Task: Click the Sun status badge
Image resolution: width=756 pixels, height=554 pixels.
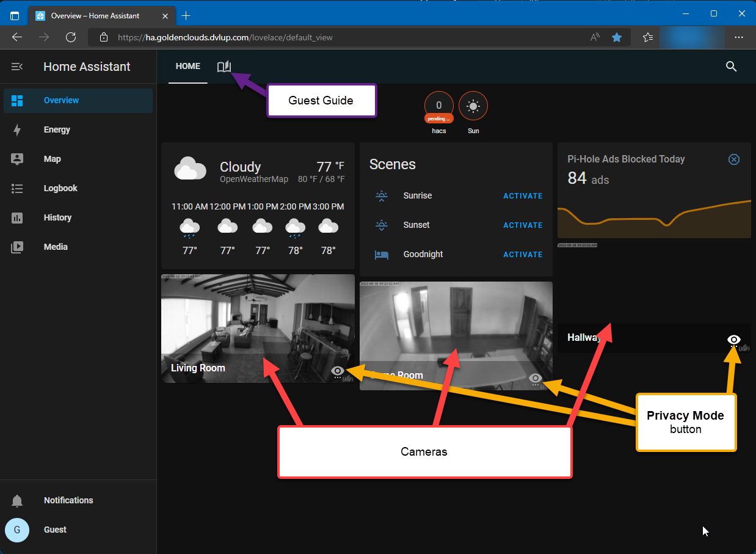Action: 473,106
